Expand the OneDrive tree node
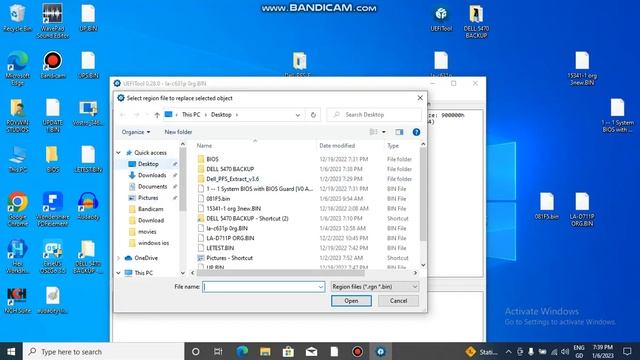Image resolution: width=640 pixels, height=360 pixels. pos(119,258)
